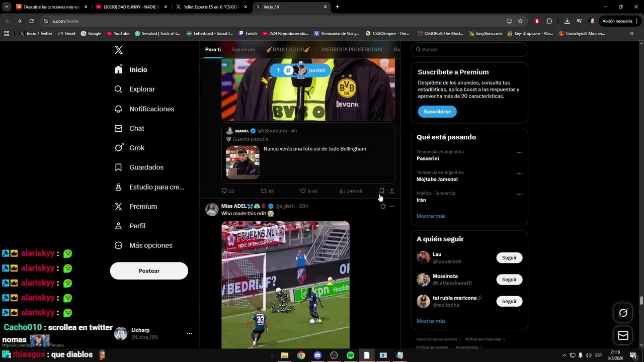Open Letterboxd bookmark
644x362 pixels.
[209, 33]
